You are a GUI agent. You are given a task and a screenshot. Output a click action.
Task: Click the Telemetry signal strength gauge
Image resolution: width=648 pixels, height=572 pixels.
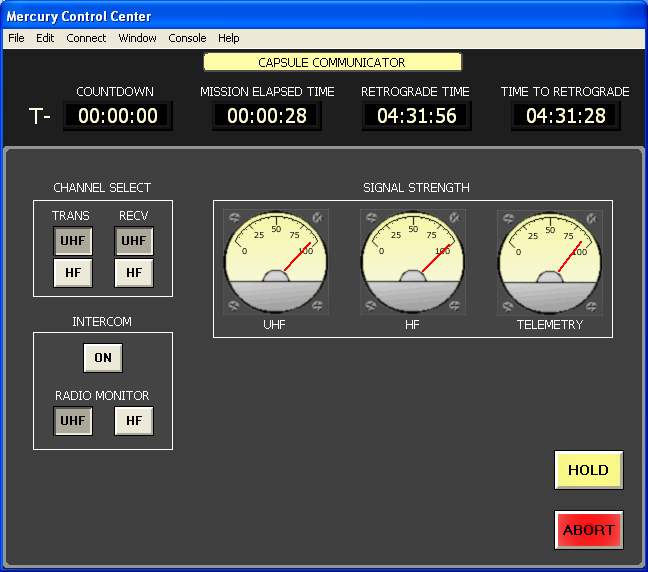(x=549, y=262)
